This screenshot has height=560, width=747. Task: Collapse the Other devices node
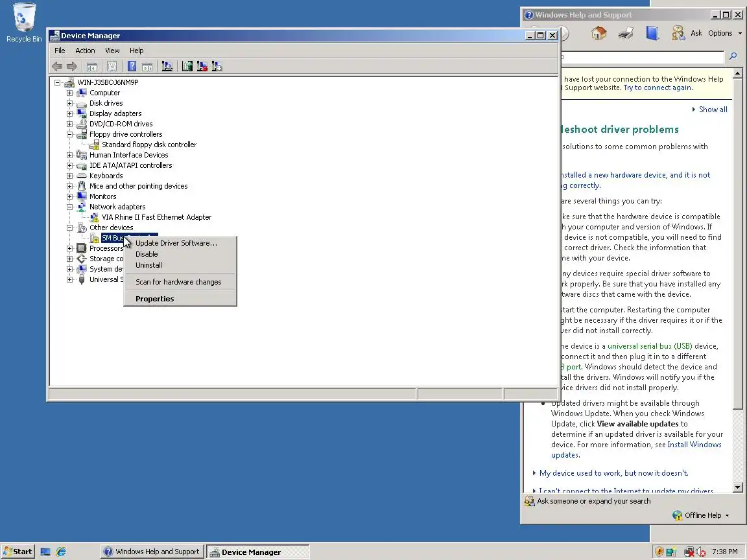coord(69,227)
